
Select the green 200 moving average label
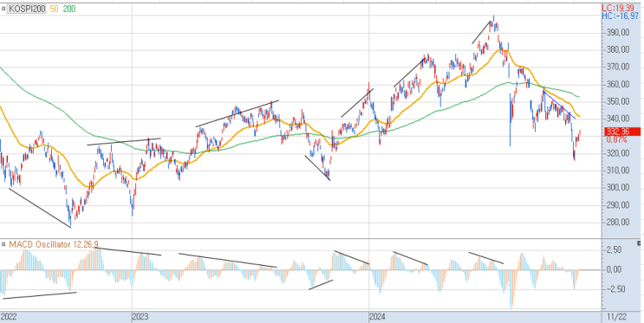point(69,9)
